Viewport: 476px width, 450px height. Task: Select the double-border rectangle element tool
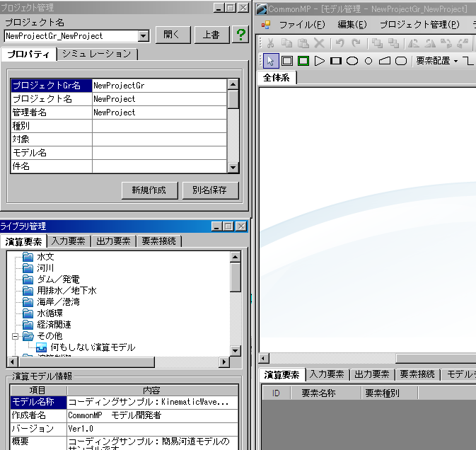coord(287,61)
